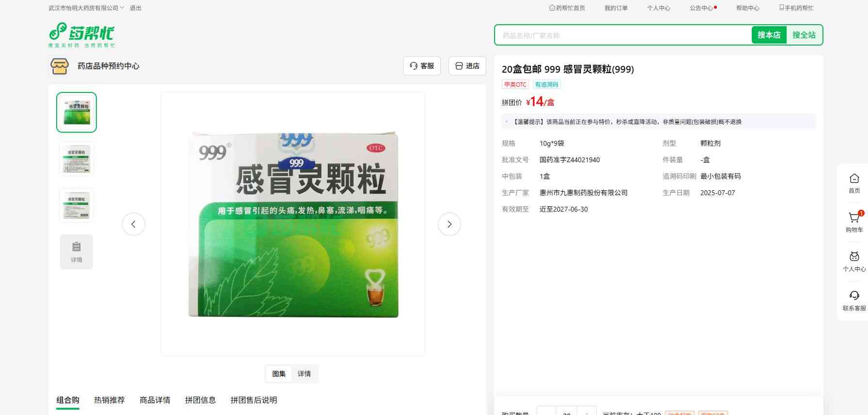The image size is (868, 415).
Task: Click the 联系客服 headset icon
Action: click(x=854, y=296)
